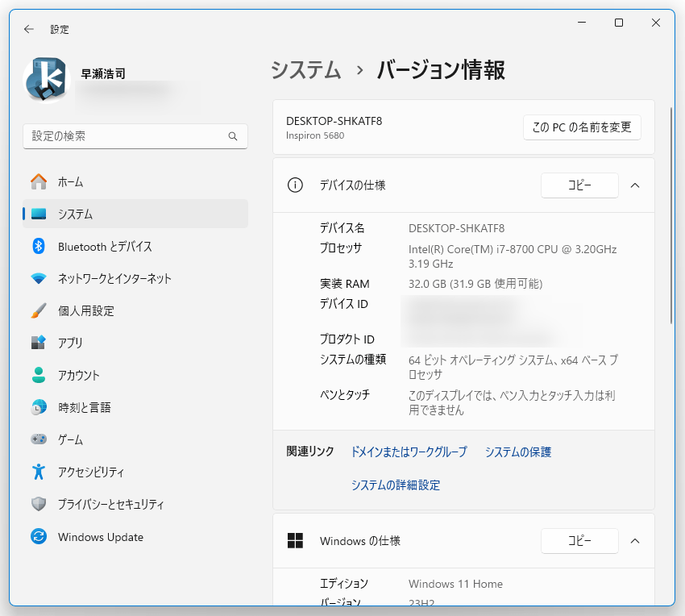Maximize the settings window
Screen dimensions: 685x616
pyautogui.click(x=619, y=23)
